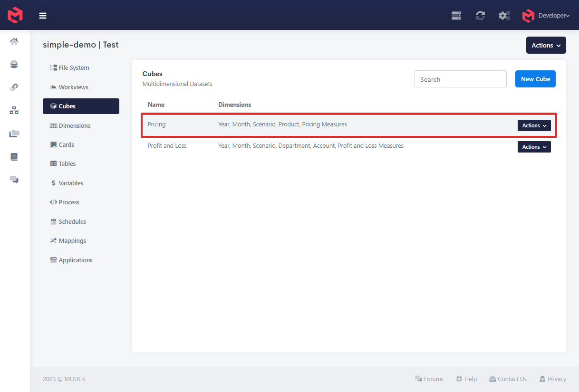Image resolution: width=579 pixels, height=392 pixels.
Task: Click the cubes Search input field
Action: 460,79
